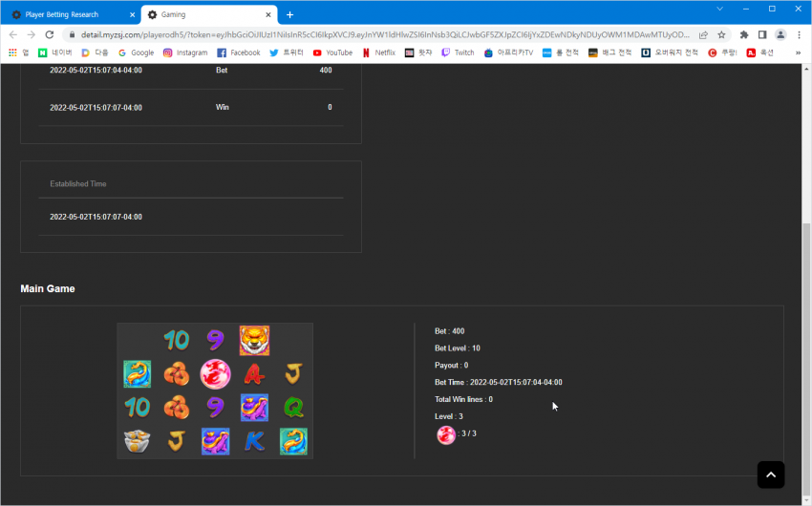Open the Daum bookmark
This screenshot has width=812, height=506.
point(96,53)
